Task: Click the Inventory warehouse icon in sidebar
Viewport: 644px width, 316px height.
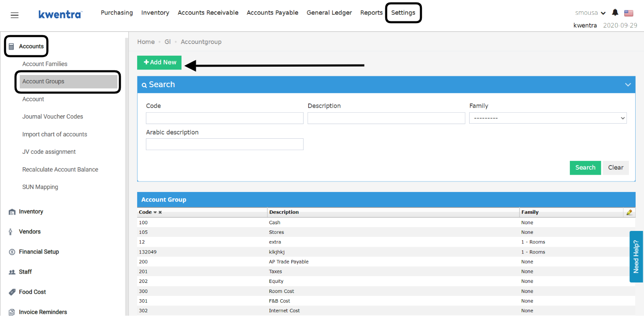Action: click(12, 212)
